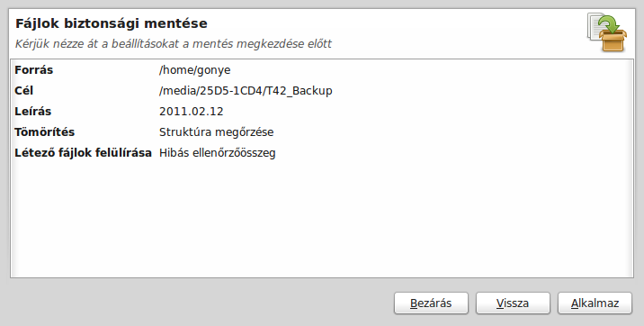This screenshot has height=326, width=644.
Task: Select the Tömörítés row label
Action: [x=45, y=132]
